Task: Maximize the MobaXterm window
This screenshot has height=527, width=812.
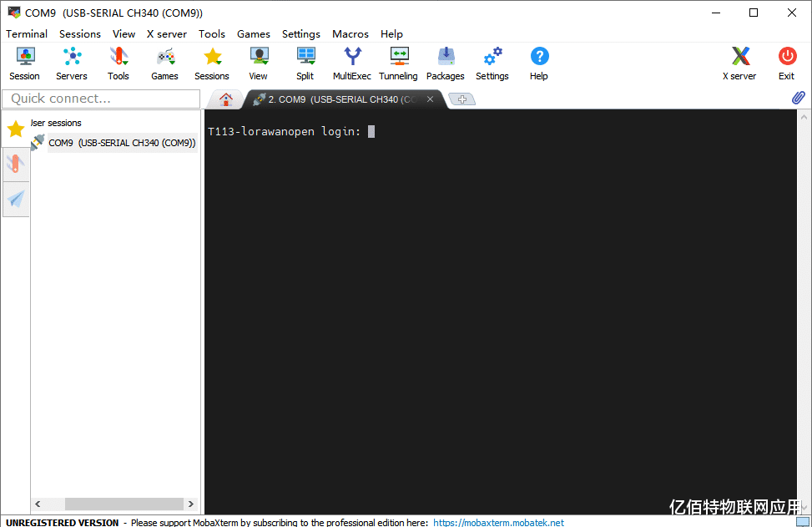Action: click(x=754, y=13)
